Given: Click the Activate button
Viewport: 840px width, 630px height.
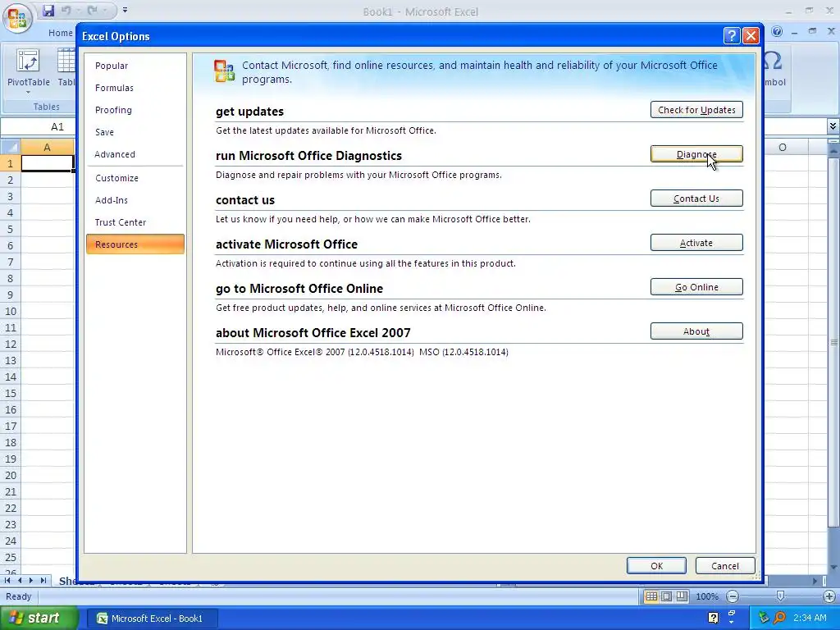Looking at the screenshot, I should (x=696, y=243).
